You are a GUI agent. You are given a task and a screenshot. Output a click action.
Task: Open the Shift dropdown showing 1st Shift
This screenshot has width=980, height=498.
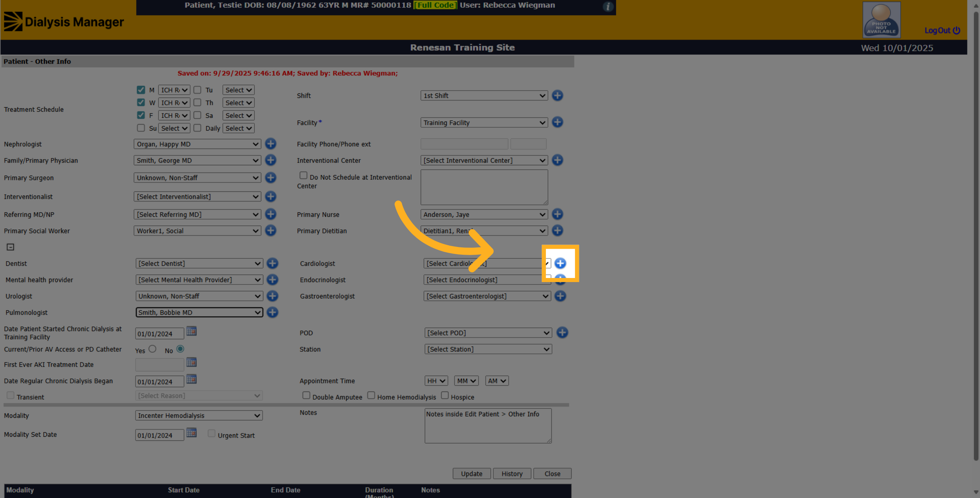pos(484,96)
